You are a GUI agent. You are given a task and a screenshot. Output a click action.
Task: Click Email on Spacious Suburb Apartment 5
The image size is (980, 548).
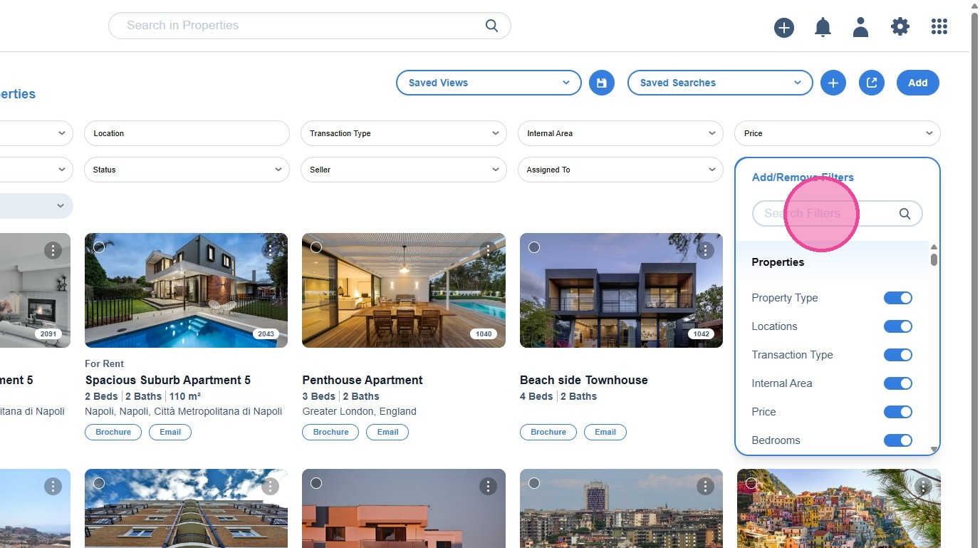[170, 432]
